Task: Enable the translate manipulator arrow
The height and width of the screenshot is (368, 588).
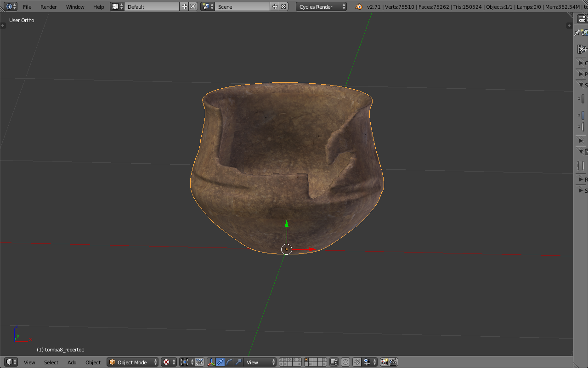Action: [220, 362]
